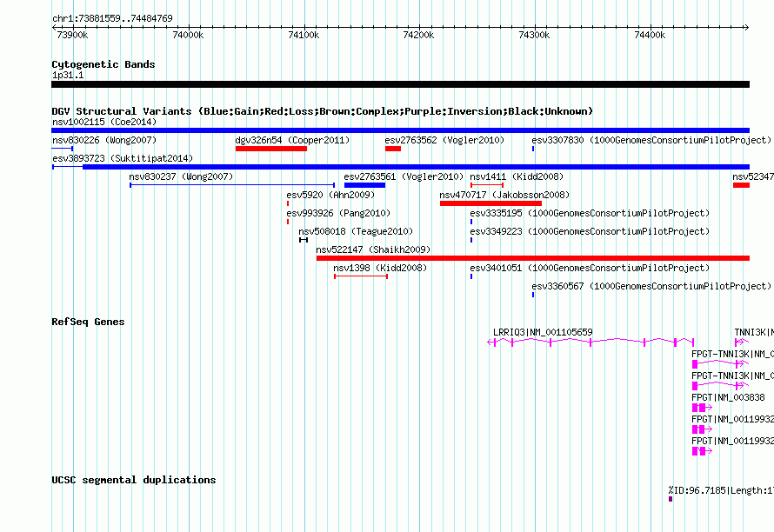Click the red dgv326n54 (Cooper2011) loss bar
The height and width of the screenshot is (532, 774).
(271, 149)
